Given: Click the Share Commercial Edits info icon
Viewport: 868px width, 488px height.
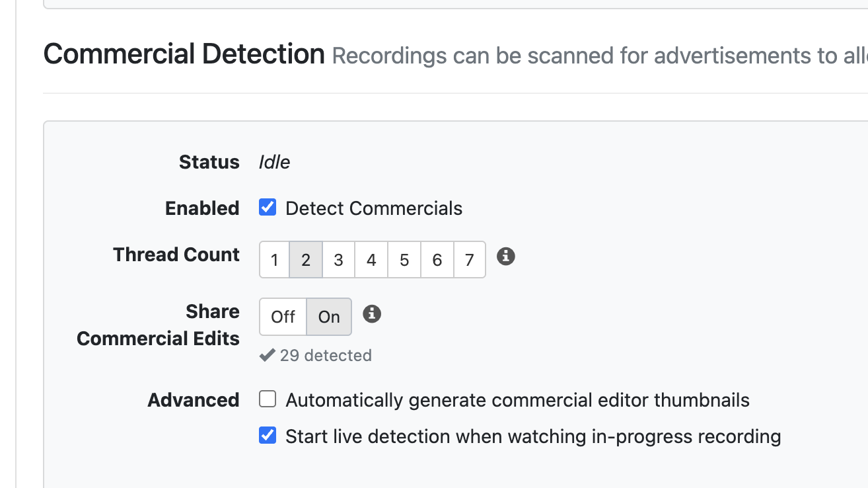Looking at the screenshot, I should (x=372, y=313).
